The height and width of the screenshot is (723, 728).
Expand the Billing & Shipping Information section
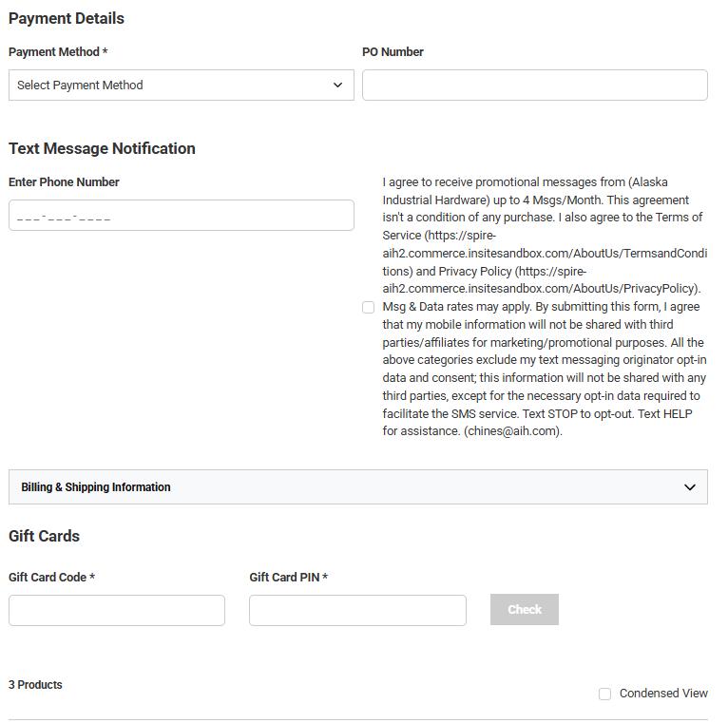[x=357, y=487]
